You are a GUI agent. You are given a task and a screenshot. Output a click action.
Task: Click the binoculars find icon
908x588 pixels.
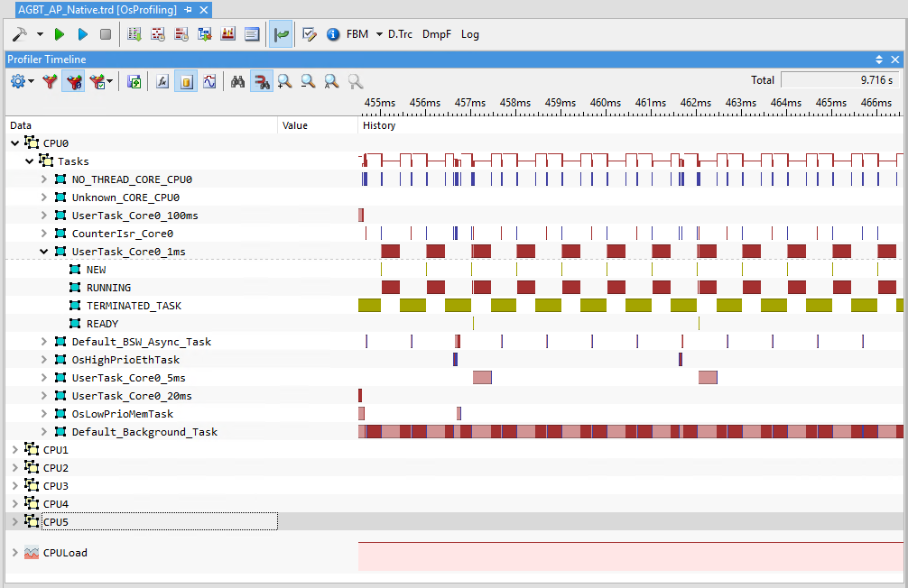tap(238, 81)
